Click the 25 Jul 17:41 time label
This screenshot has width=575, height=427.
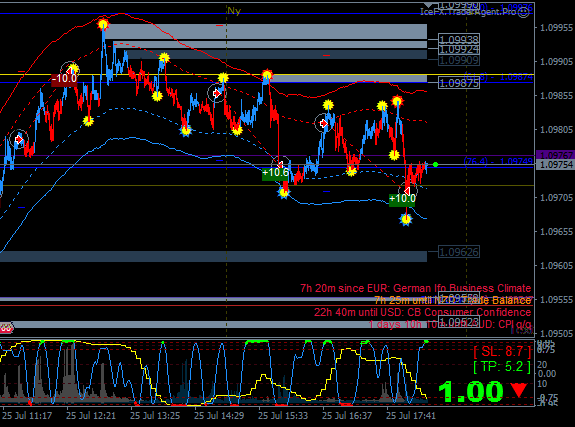point(411,416)
